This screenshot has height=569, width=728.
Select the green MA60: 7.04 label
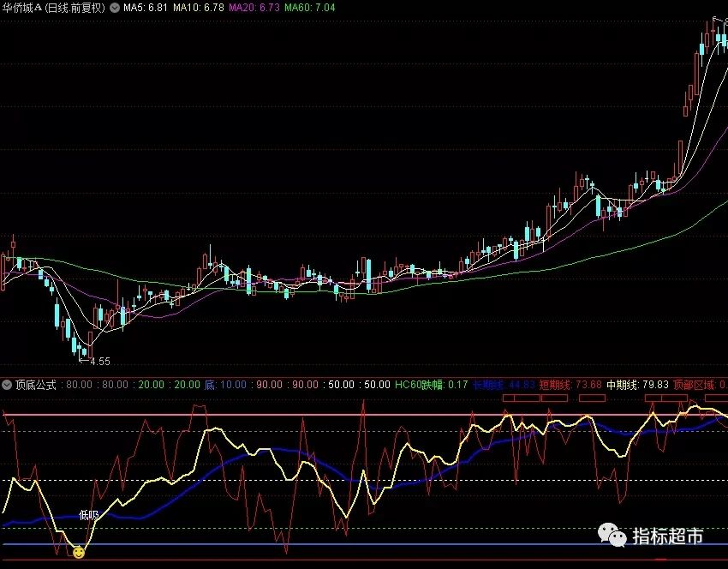(310, 8)
